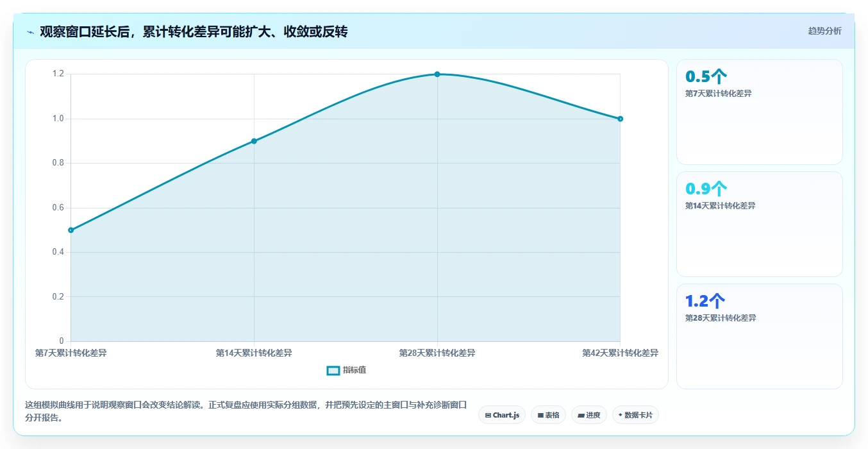Click the lightning icon beside the title
This screenshot has width=868, height=449.
point(30,32)
